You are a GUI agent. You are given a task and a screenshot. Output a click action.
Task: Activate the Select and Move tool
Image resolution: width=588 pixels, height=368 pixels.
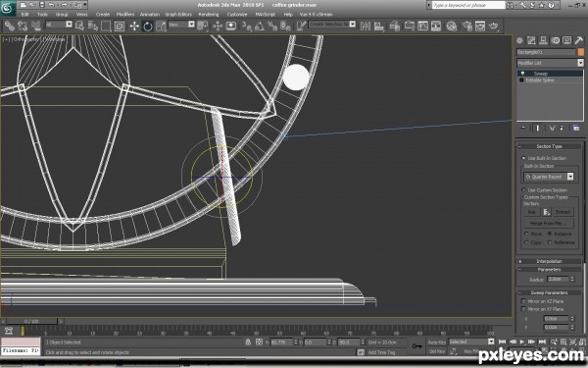[134, 26]
